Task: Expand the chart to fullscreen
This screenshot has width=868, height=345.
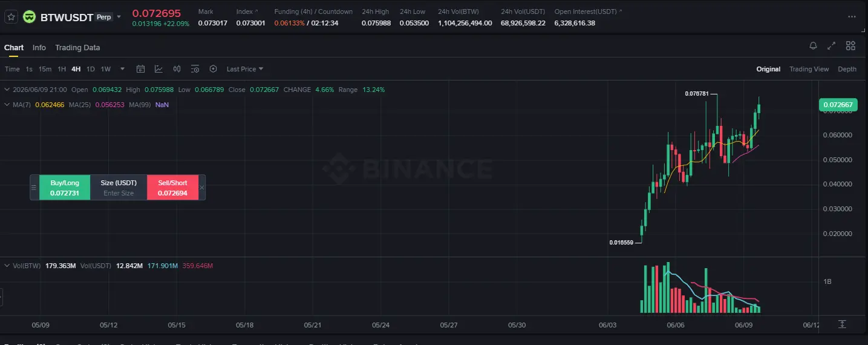Action: pos(832,45)
